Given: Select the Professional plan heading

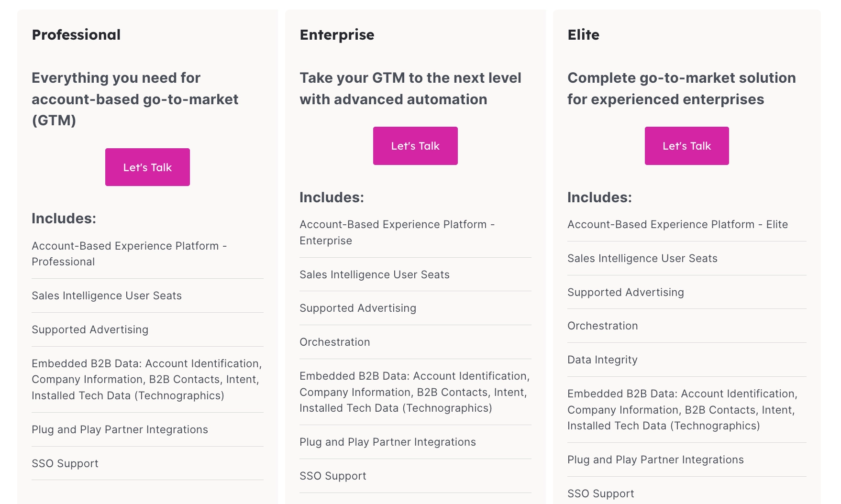Looking at the screenshot, I should pyautogui.click(x=76, y=35).
